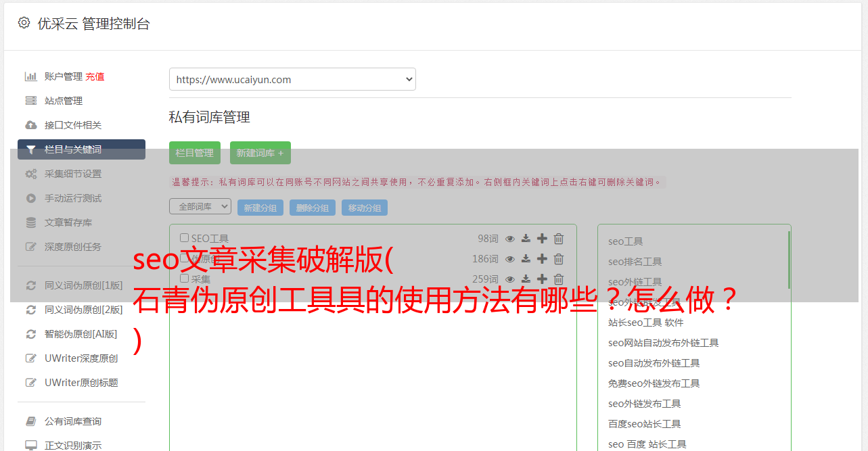Image resolution: width=868 pixels, height=451 pixels.
Task: Open 采集细节设置 sidebar item
Action: [x=73, y=174]
